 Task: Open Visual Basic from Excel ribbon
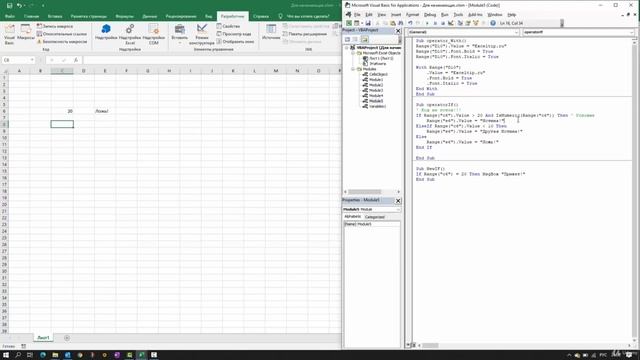coord(9,34)
